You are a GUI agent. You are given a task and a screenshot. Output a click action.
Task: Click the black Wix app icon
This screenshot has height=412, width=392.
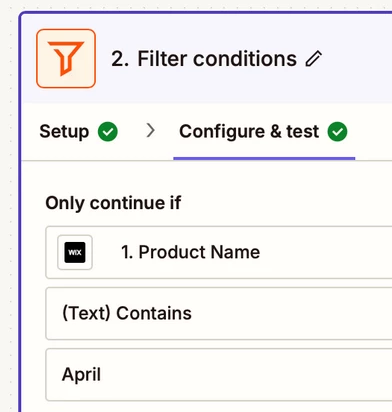pyautogui.click(x=75, y=252)
